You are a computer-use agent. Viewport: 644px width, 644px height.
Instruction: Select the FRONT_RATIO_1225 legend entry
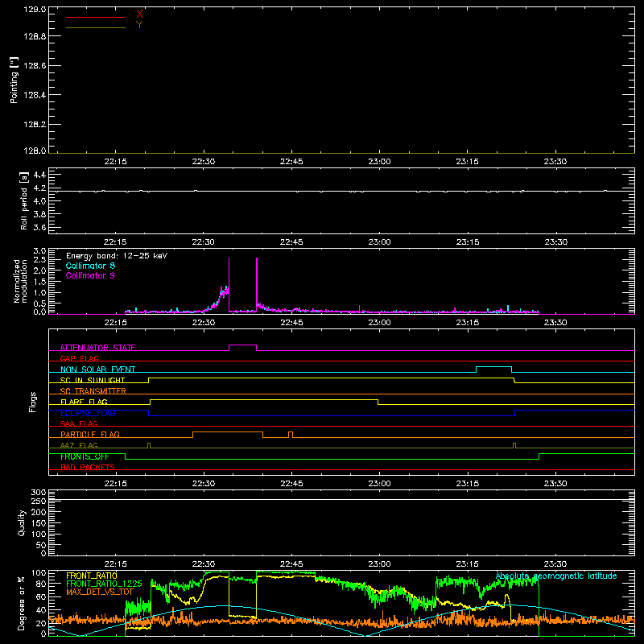pos(104,584)
